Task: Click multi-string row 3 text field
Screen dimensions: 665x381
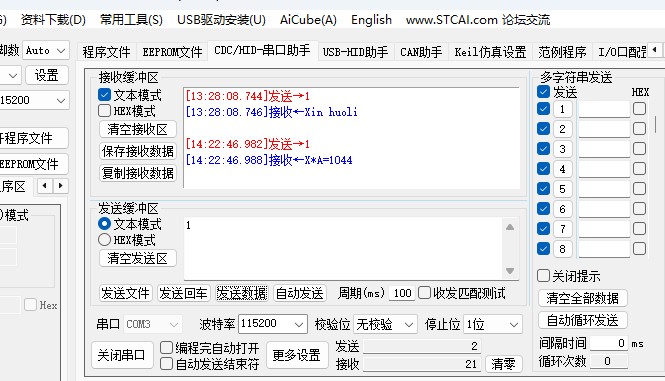Action: coord(604,148)
